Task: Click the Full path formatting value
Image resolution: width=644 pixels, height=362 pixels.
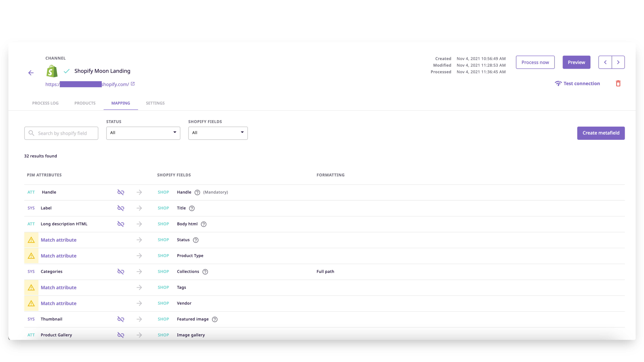Action: click(325, 272)
